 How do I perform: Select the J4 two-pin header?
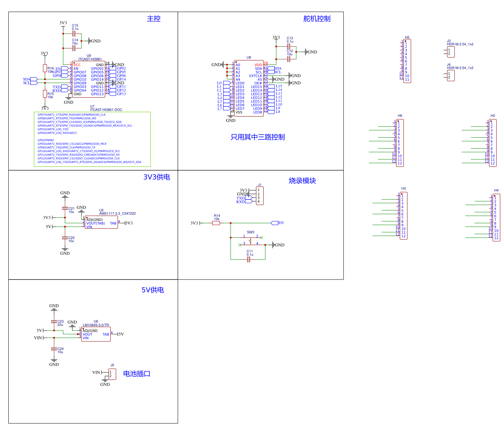click(x=451, y=75)
